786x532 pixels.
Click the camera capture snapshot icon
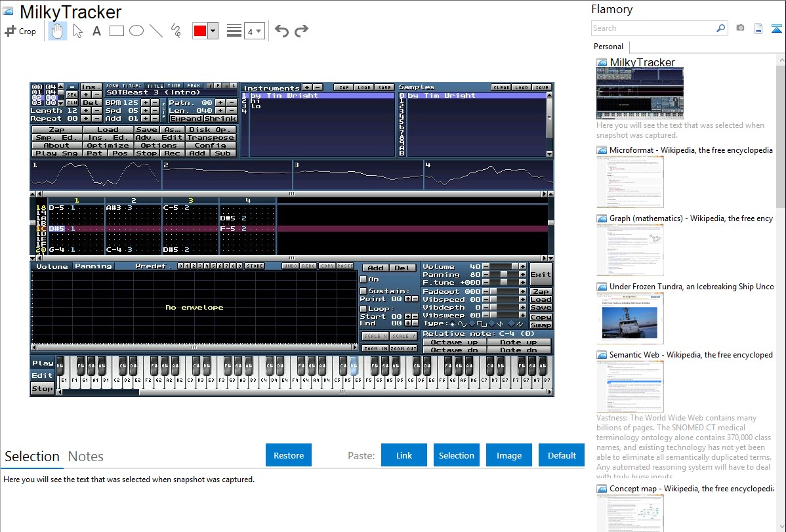tap(740, 28)
